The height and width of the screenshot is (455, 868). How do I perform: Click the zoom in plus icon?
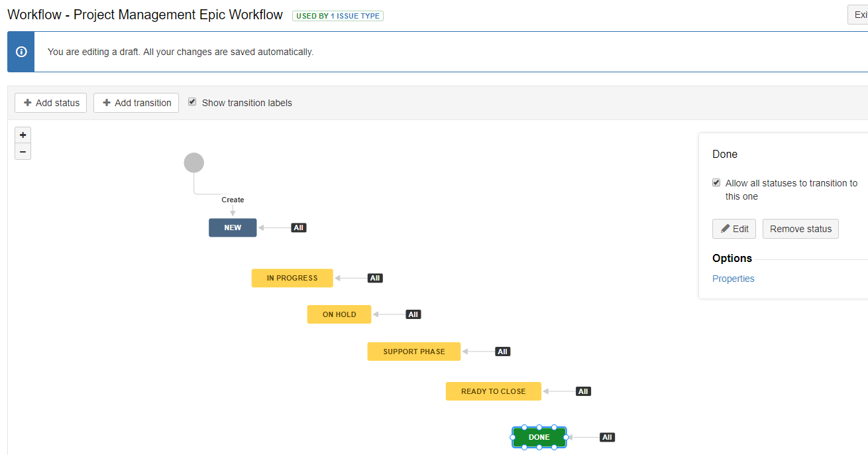(23, 135)
